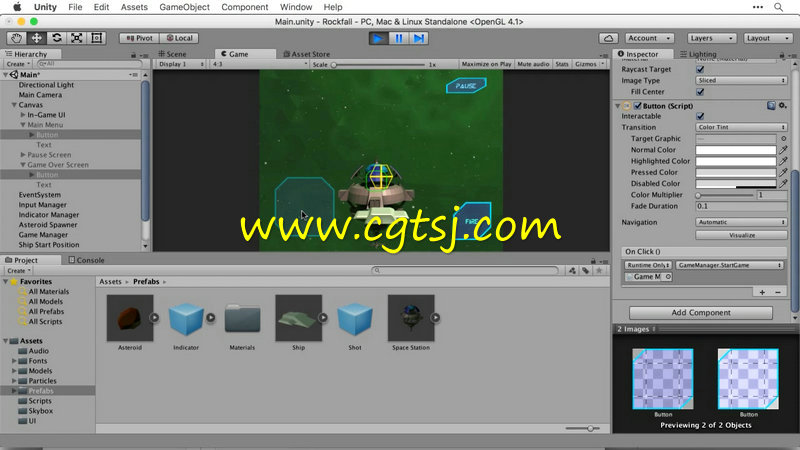Select the Asteroid prefab thumbnail
The height and width of the screenshot is (450, 800).
[x=130, y=318]
